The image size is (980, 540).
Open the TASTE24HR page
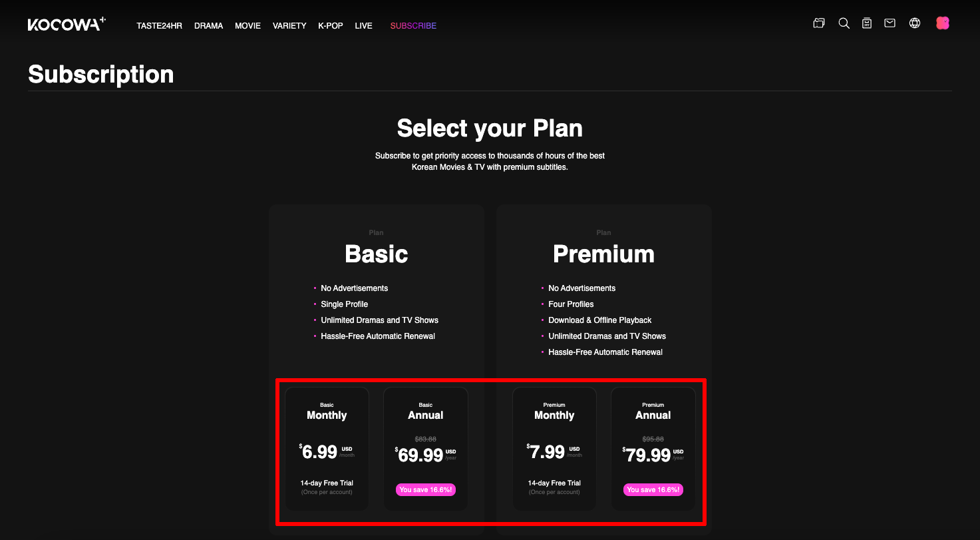pyautogui.click(x=159, y=25)
